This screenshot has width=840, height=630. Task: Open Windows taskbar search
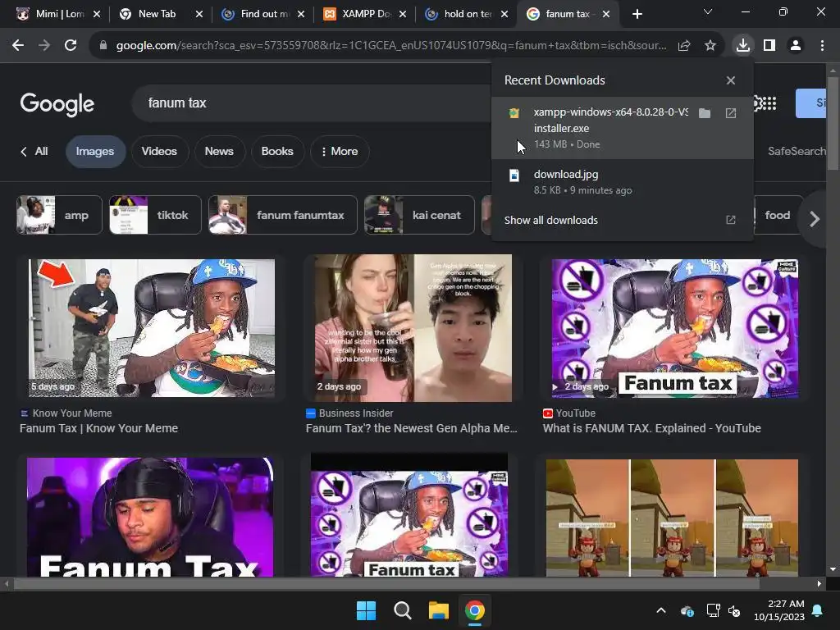coord(402,610)
